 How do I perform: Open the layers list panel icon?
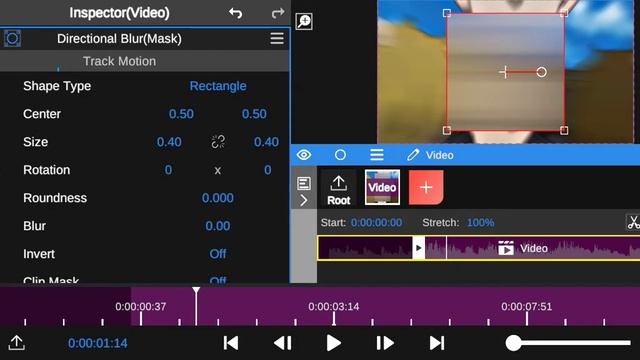pos(304,184)
